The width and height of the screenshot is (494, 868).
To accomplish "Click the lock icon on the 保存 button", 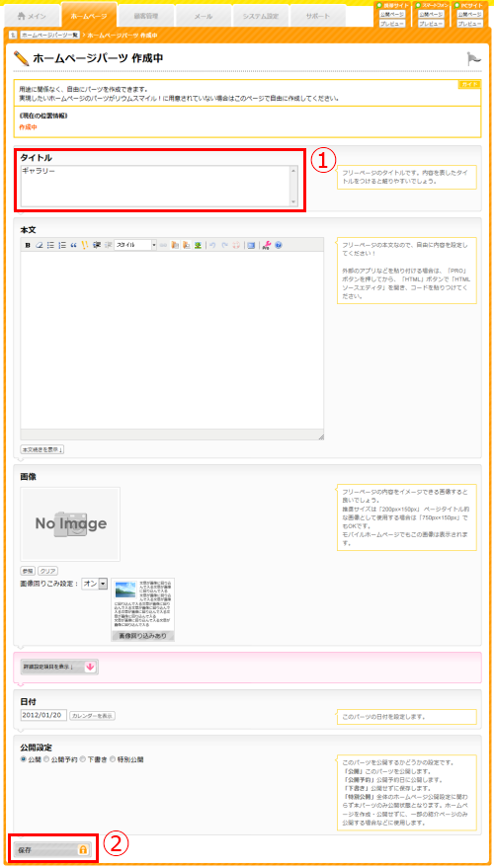I will tap(83, 849).
